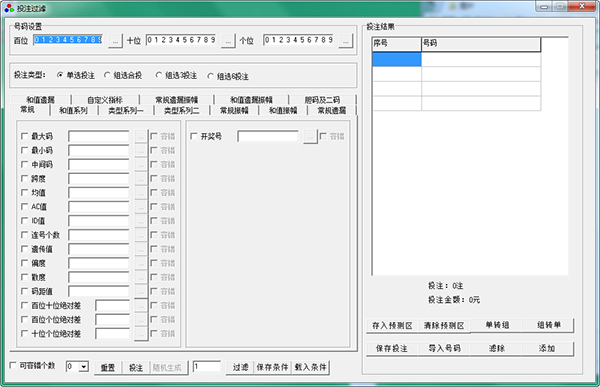Click the 存入预测区 button
Viewport: 600px width, 387px height.
pos(392,325)
